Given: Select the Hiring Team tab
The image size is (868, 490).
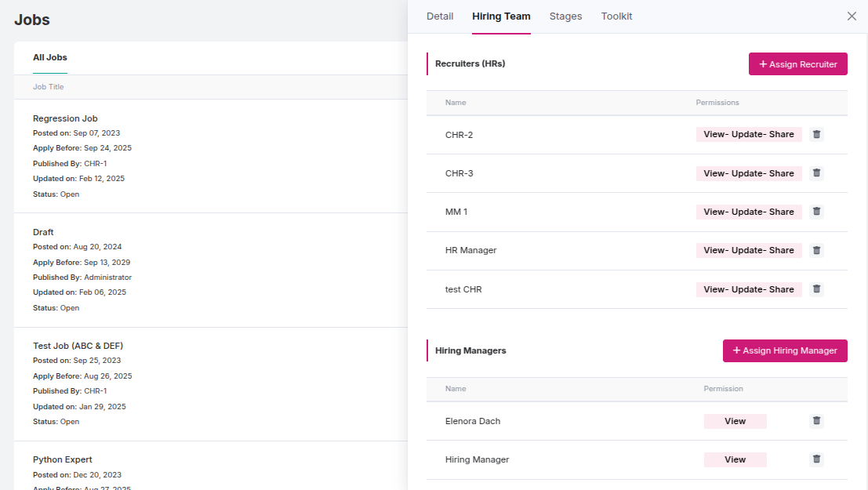Looking at the screenshot, I should (501, 16).
